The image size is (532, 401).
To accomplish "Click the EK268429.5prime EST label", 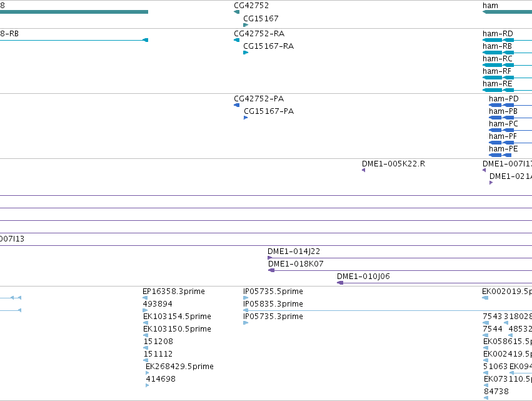I will [x=179, y=367].
